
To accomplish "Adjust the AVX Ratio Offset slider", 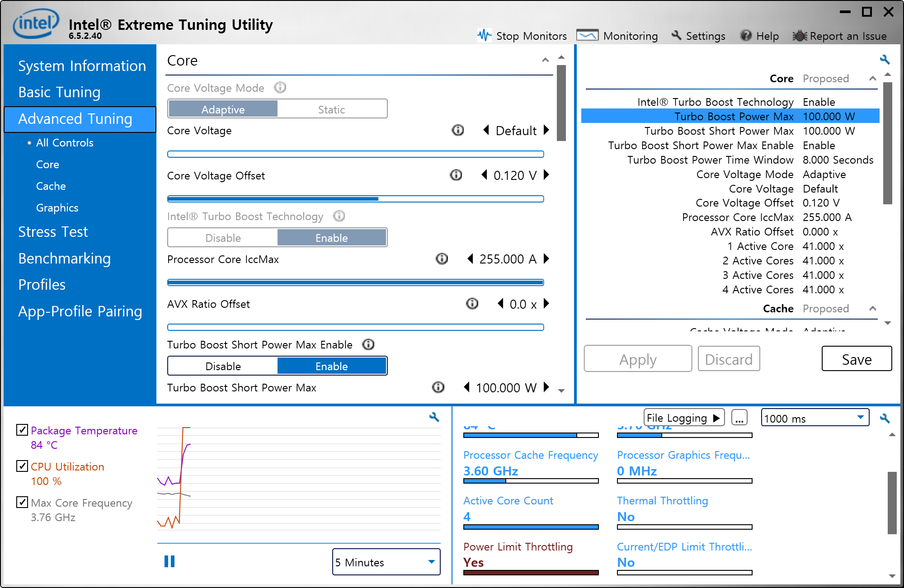I will pos(356,327).
